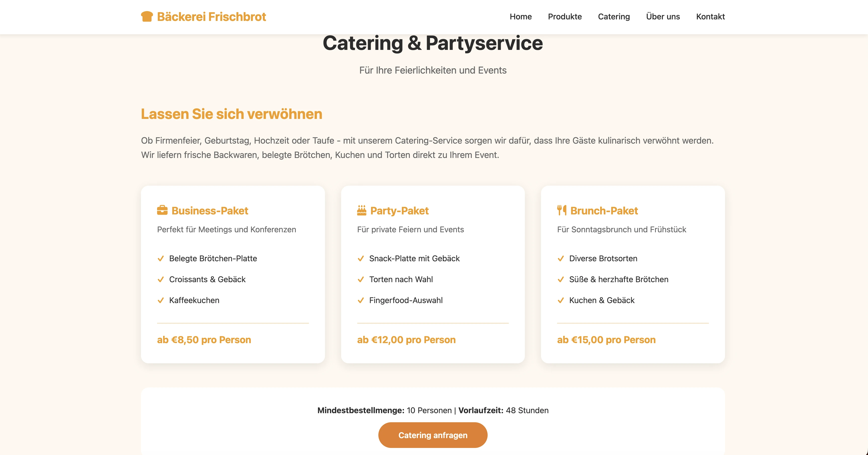Click the checkmark next to Torten nach Wahl
This screenshot has height=455, width=868.
pyautogui.click(x=361, y=279)
